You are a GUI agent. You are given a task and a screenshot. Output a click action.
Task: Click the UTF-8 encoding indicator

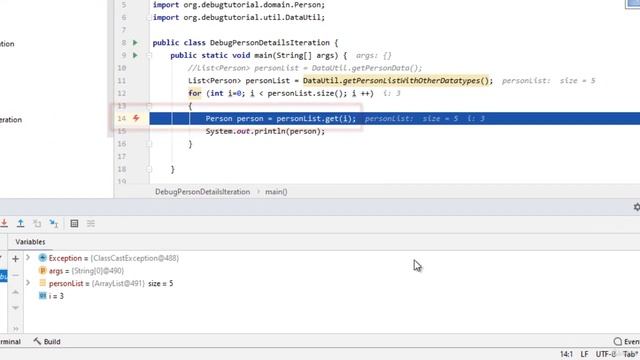click(605, 354)
